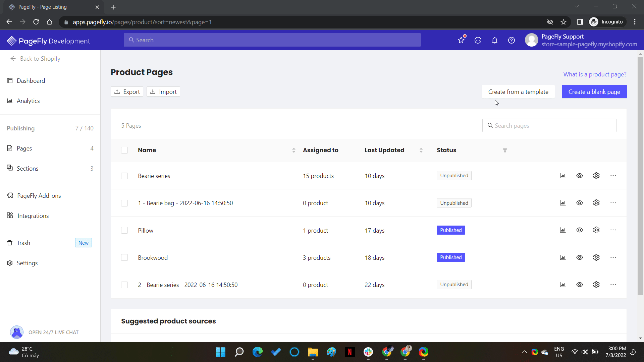Reload the page in the browser
The width and height of the screenshot is (644, 362).
click(36, 22)
